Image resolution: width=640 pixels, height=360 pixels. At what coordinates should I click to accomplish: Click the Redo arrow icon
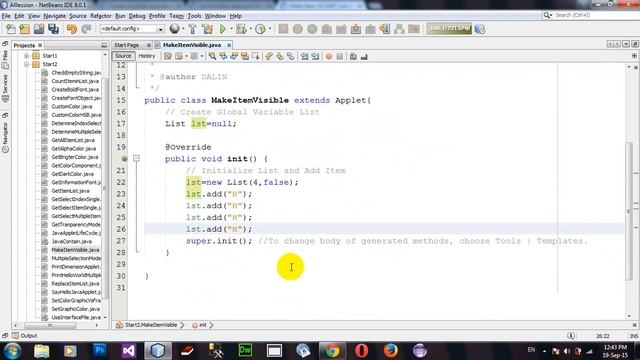(x=86, y=29)
